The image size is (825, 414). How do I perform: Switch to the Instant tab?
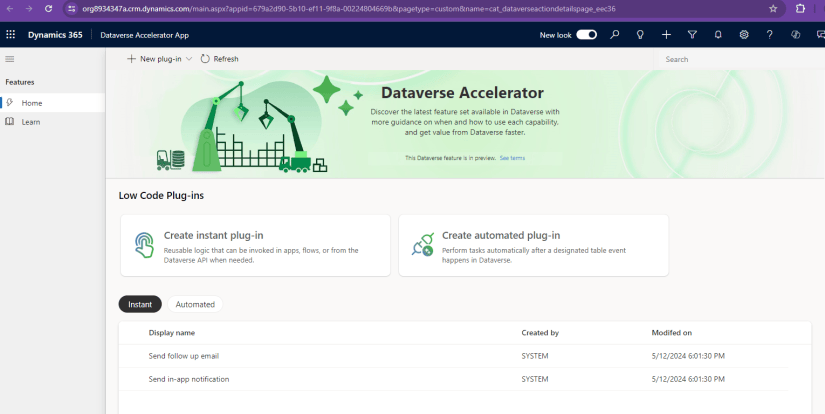(x=140, y=304)
